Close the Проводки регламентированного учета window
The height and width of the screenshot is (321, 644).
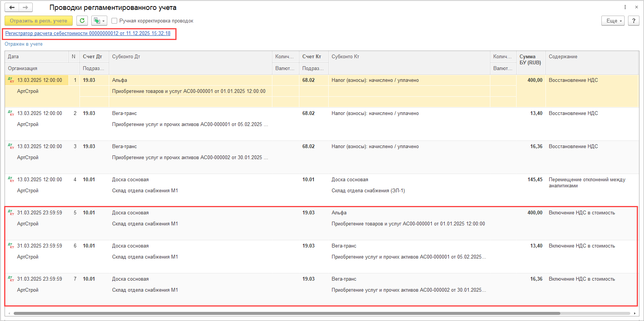click(x=636, y=7)
